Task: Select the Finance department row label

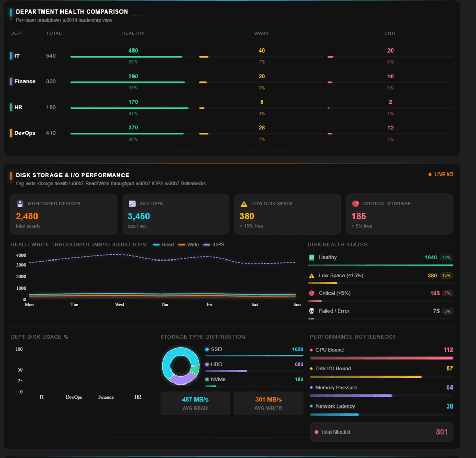Action: 25,81
